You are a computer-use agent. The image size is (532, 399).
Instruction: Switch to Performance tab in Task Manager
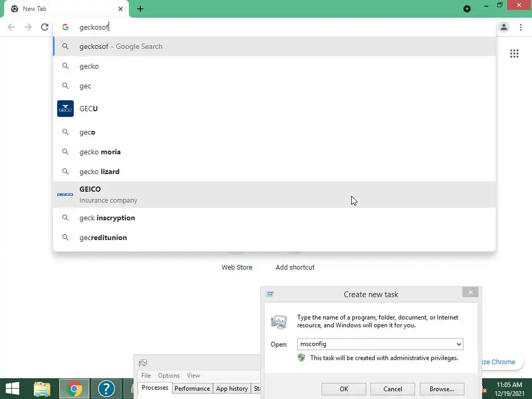(x=192, y=389)
